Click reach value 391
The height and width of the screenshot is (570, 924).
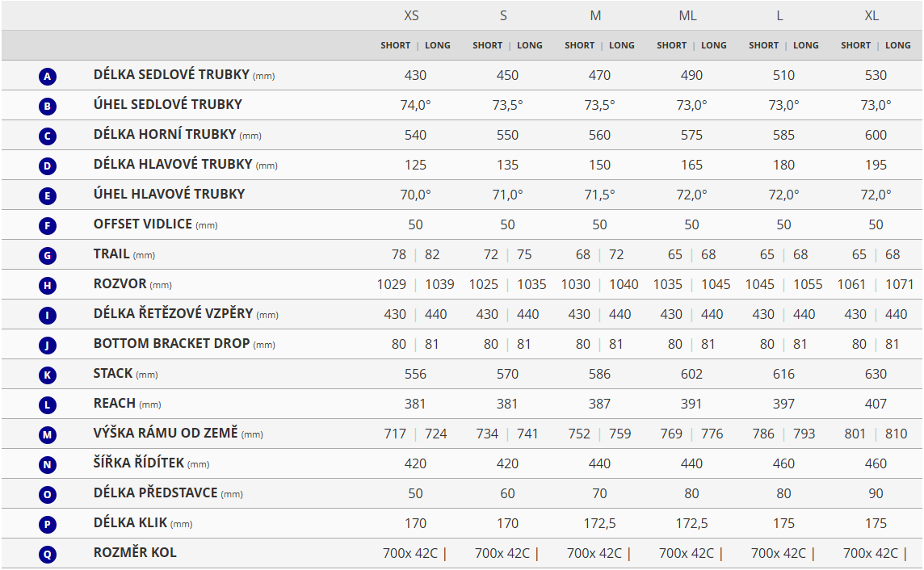click(692, 404)
